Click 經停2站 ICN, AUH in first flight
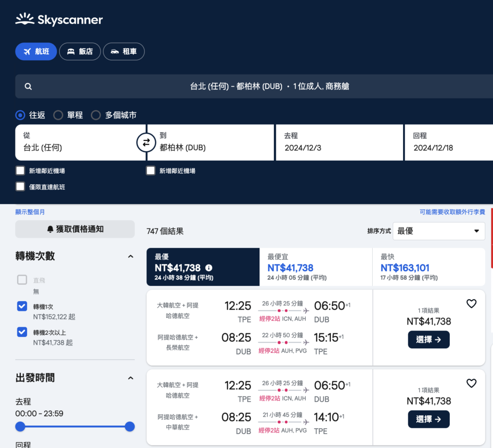 point(282,319)
